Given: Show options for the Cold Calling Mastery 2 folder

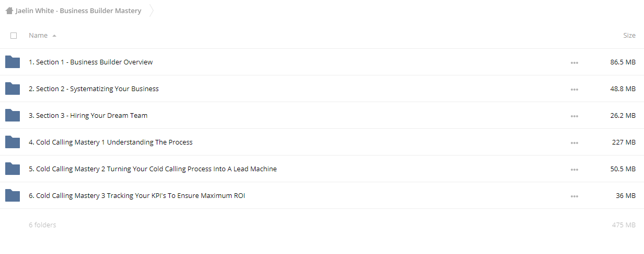Looking at the screenshot, I should 574,169.
